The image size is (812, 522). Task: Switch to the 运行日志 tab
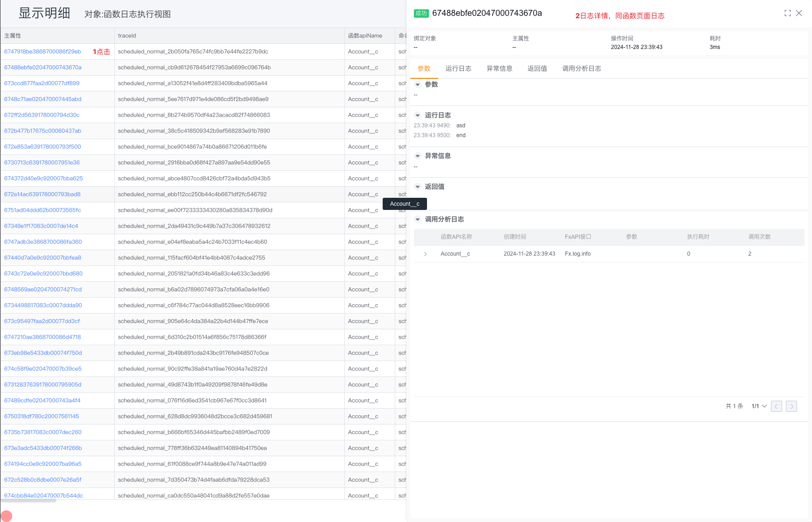(458, 69)
